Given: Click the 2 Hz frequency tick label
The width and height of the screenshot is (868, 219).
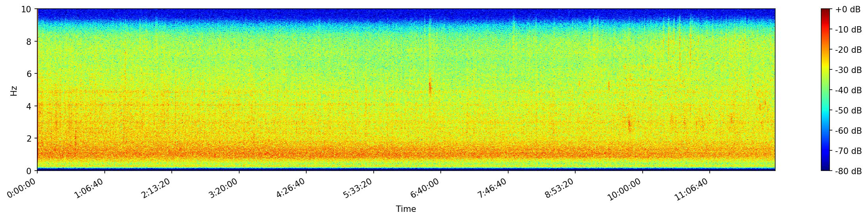Looking at the screenshot, I should coord(29,138).
